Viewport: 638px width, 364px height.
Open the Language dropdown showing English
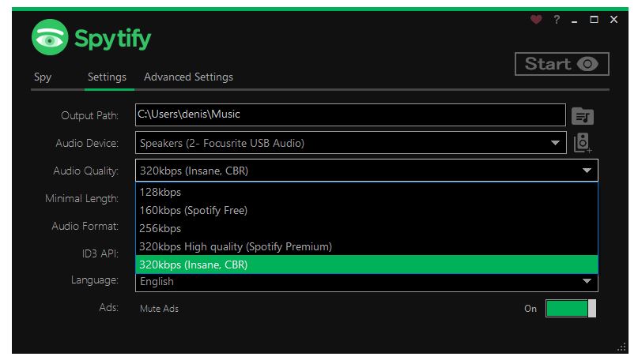367,282
